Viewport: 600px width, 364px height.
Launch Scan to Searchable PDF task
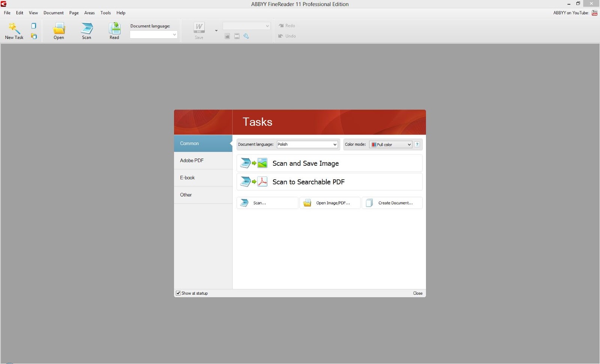(330, 182)
